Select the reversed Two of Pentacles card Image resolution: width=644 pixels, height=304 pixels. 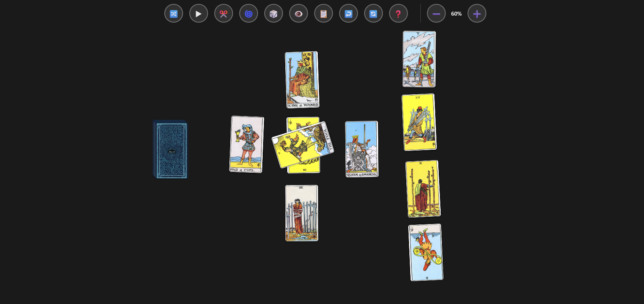pyautogui.click(x=426, y=252)
